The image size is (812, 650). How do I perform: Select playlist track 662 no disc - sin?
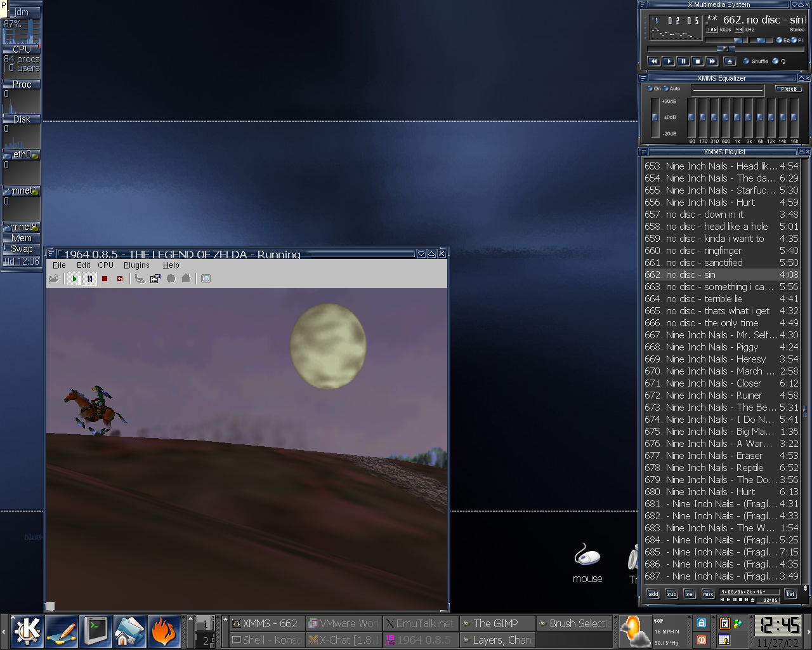pos(721,275)
